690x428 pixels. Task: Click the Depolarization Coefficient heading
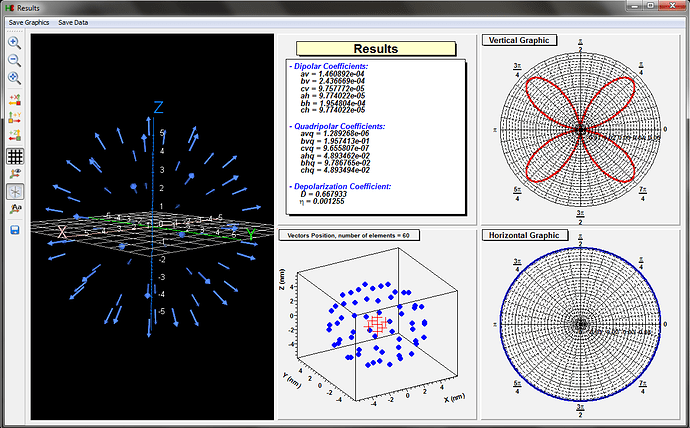click(x=341, y=186)
